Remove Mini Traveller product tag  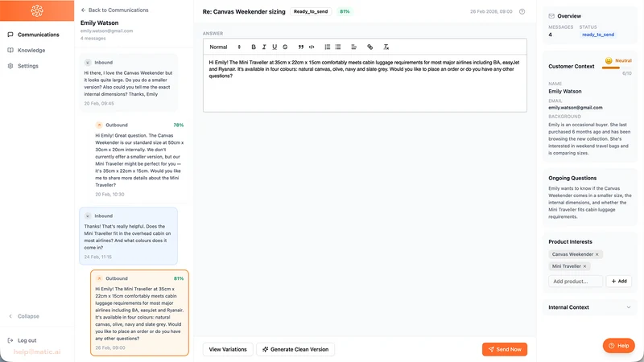[x=585, y=266]
